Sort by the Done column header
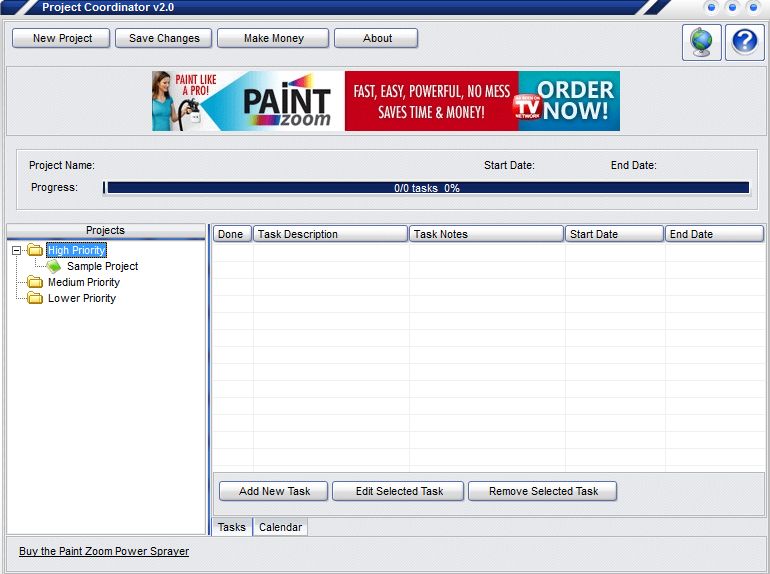The width and height of the screenshot is (770, 574). click(x=232, y=234)
